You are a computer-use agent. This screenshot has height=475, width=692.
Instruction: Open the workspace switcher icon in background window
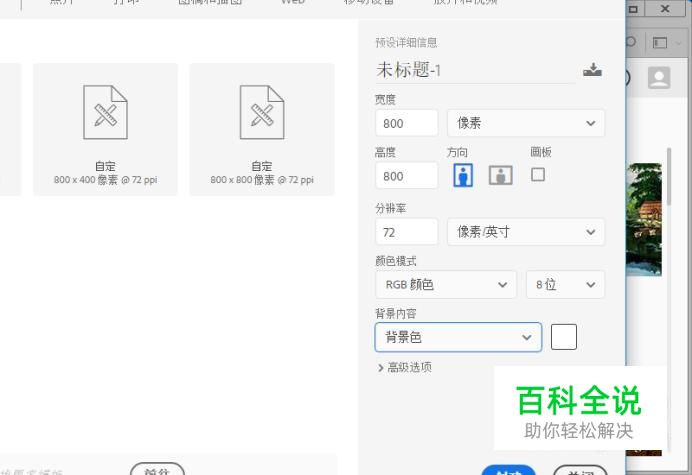660,42
